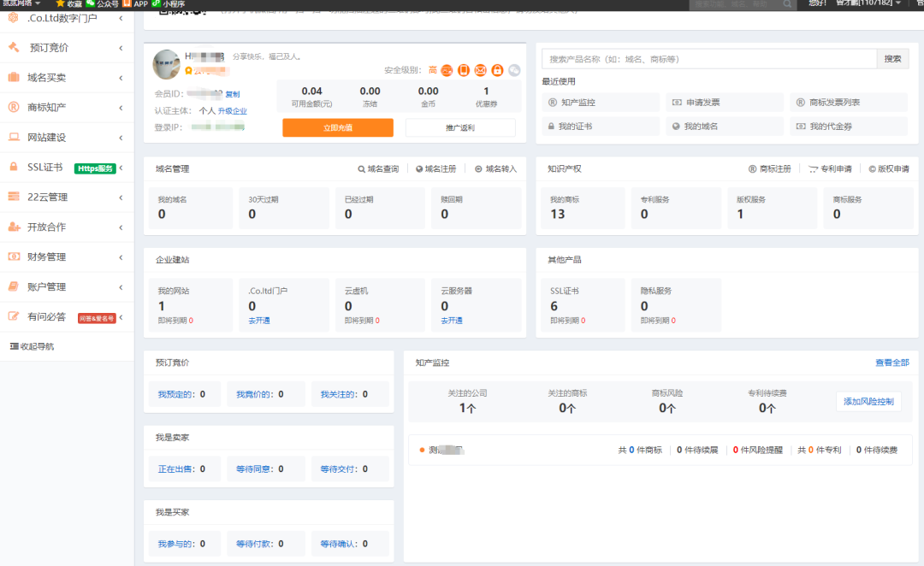This screenshot has width=924, height=566.
Task: Click the star 收藏 icon in top bar
Action: pyautogui.click(x=60, y=4)
